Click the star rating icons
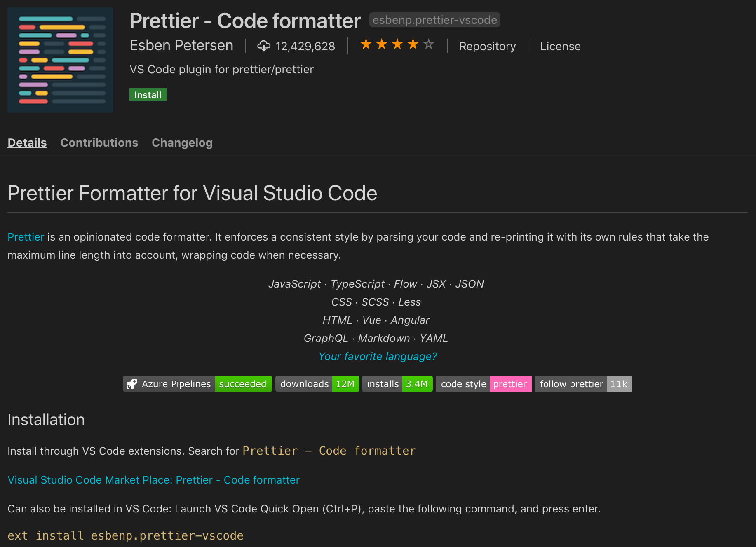The image size is (756, 547). (x=397, y=44)
